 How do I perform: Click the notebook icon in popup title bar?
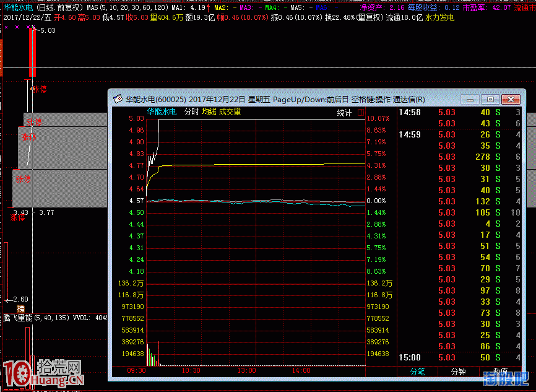click(118, 99)
